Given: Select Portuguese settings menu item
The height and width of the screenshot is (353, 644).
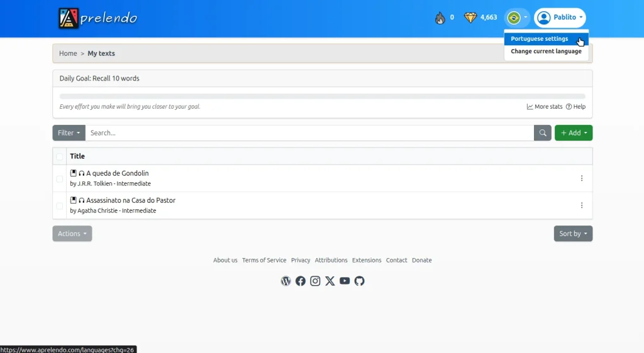Looking at the screenshot, I should [x=539, y=39].
